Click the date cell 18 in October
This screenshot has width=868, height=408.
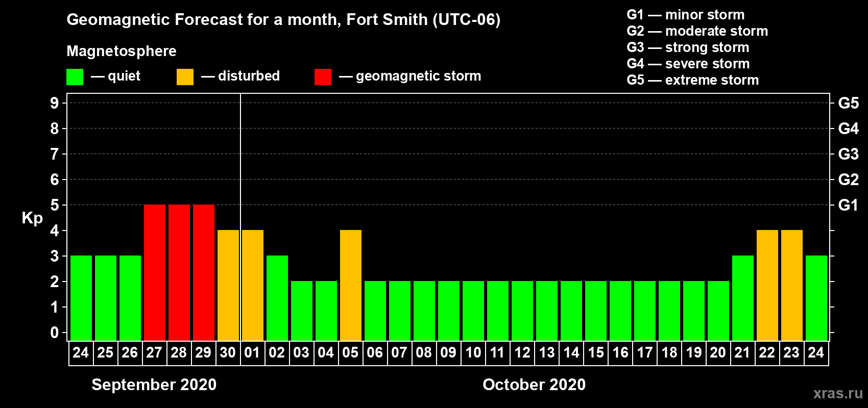coord(669,353)
